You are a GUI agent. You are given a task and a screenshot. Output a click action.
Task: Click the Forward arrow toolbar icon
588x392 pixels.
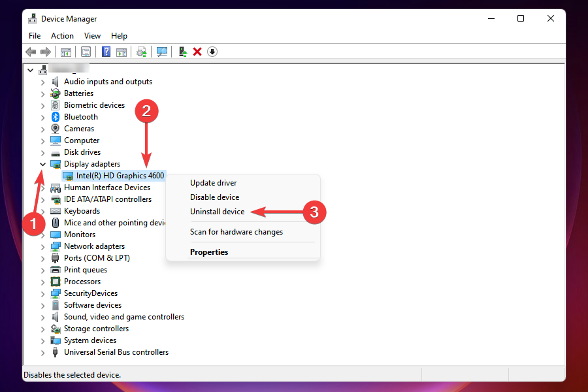45,52
